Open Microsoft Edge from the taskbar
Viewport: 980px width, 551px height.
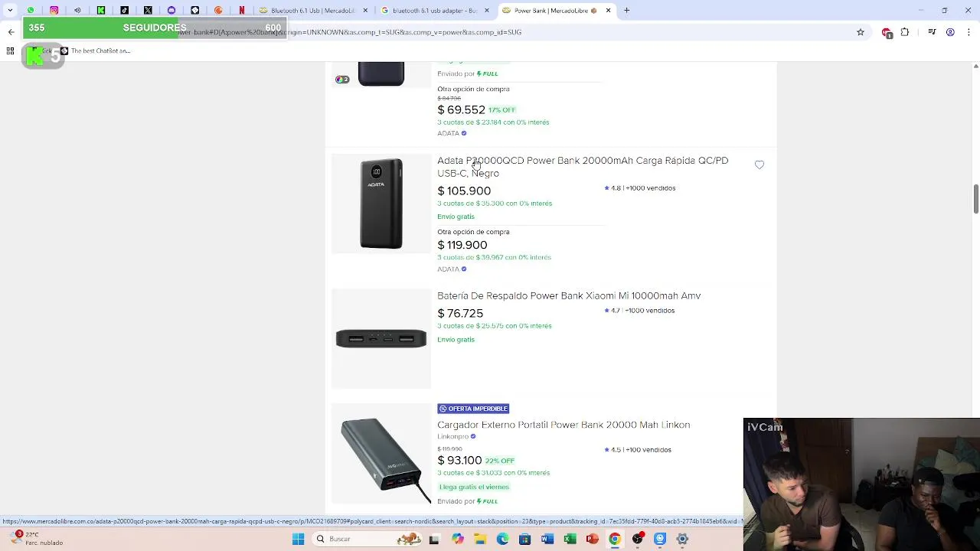[x=502, y=539]
